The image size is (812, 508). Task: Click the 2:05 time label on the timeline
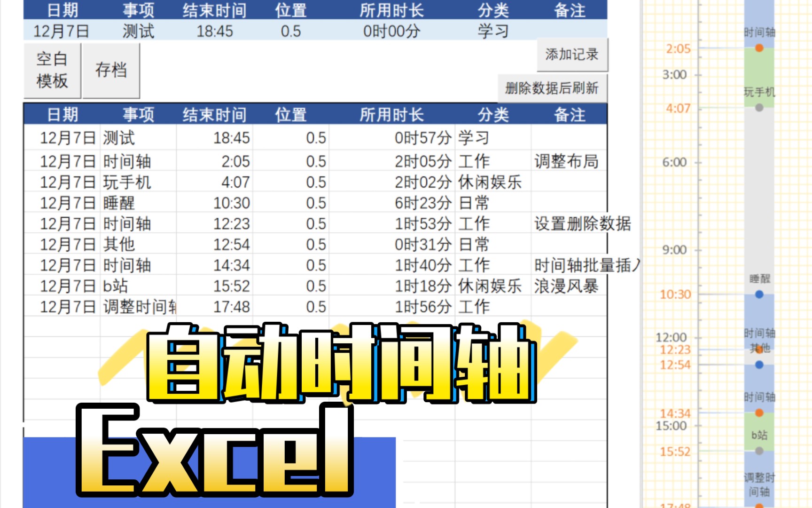[678, 48]
